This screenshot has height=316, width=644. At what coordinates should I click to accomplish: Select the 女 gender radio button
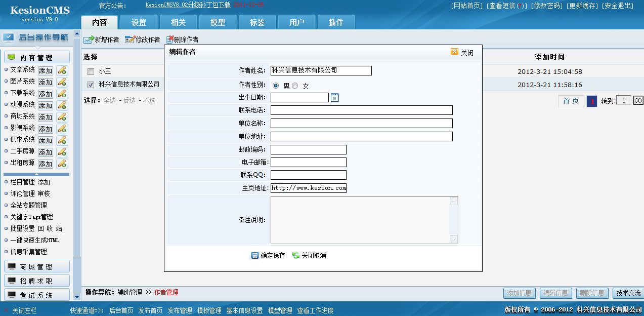click(295, 86)
